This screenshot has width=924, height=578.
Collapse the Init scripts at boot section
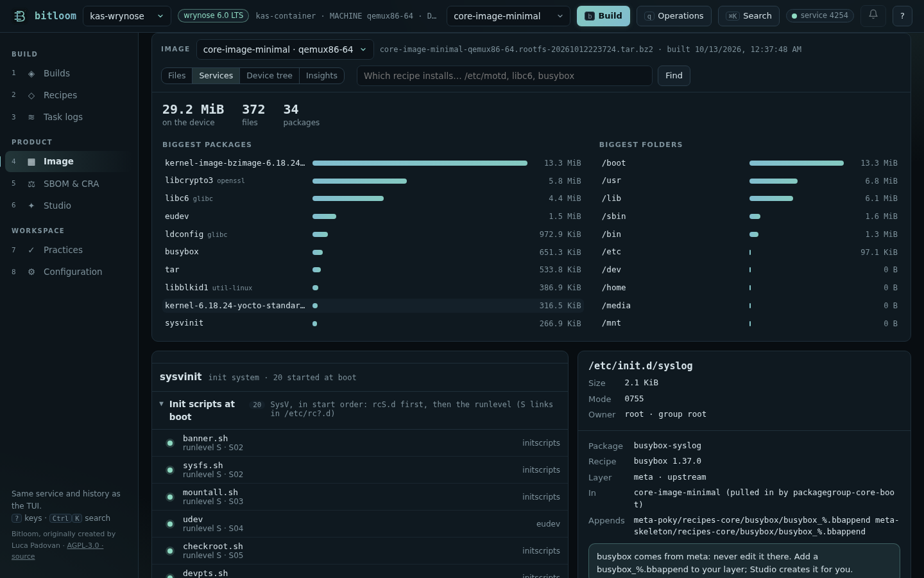point(162,404)
